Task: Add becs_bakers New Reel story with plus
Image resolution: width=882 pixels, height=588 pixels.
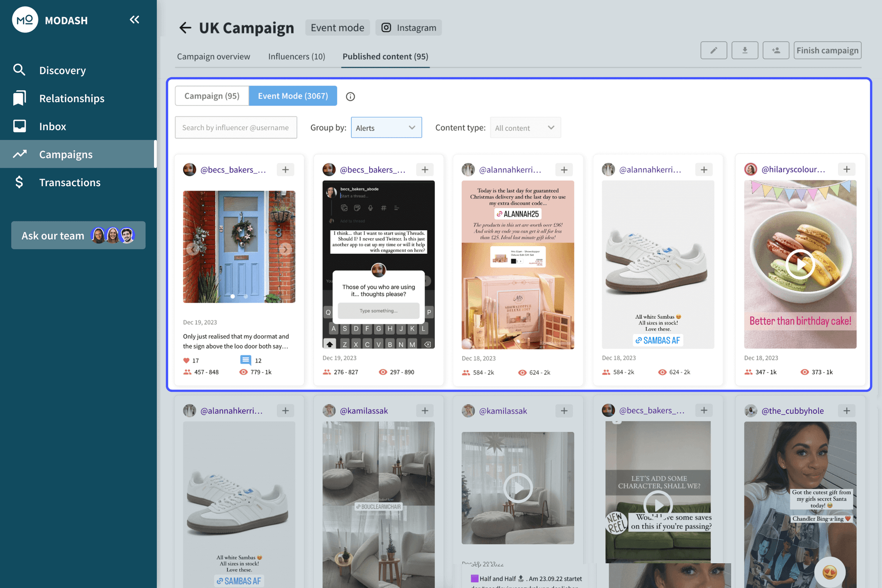Action: coord(704,410)
